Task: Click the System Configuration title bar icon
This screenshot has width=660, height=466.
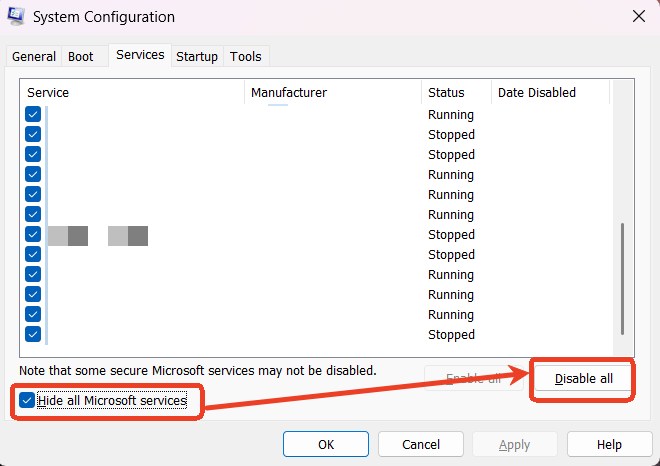Action: pos(16,16)
